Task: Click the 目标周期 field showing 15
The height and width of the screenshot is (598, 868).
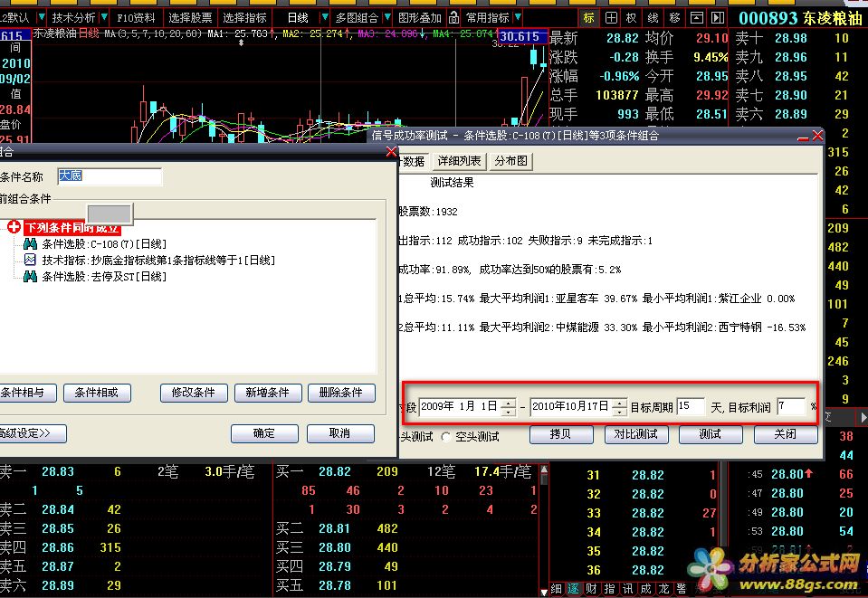Action: [691, 406]
